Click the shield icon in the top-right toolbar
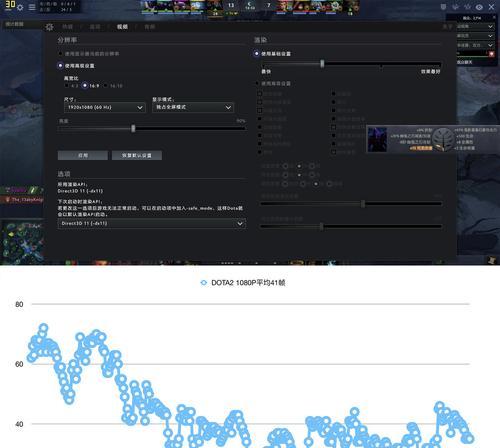The height and width of the screenshot is (448, 500). click(x=443, y=7)
